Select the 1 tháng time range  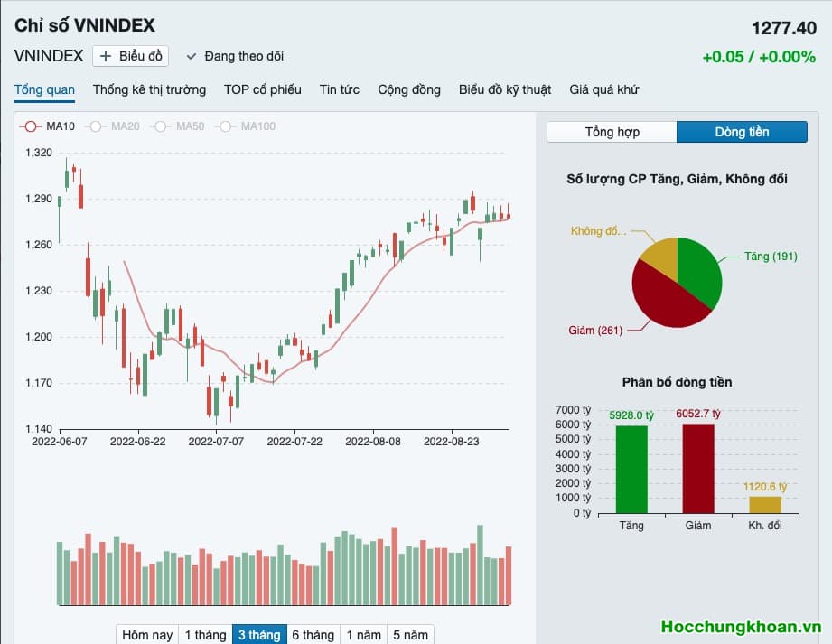point(205,635)
